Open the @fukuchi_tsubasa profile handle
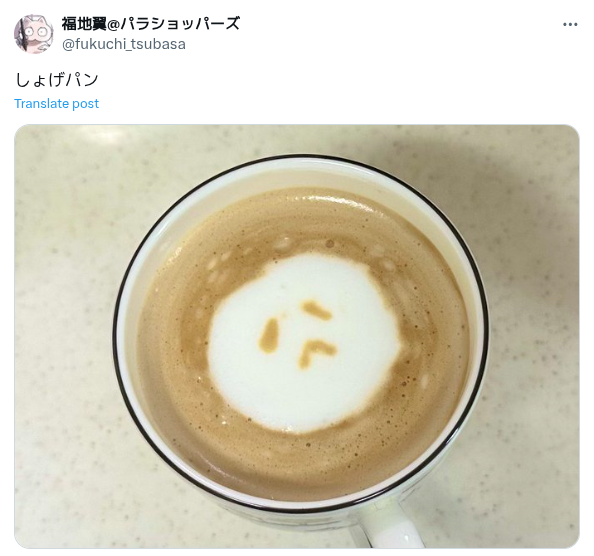The image size is (594, 556). 124,44
